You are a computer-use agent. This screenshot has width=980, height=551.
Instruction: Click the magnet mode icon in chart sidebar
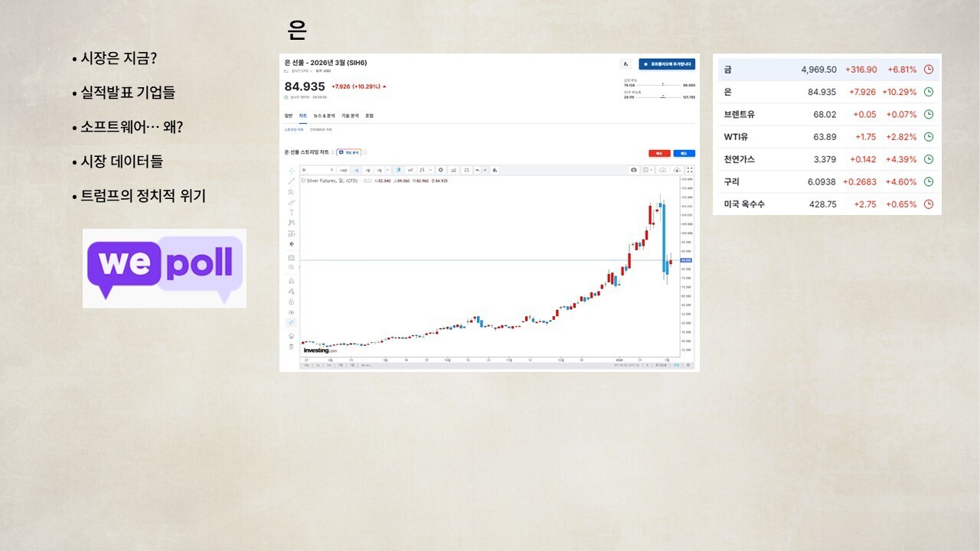pyautogui.click(x=291, y=281)
